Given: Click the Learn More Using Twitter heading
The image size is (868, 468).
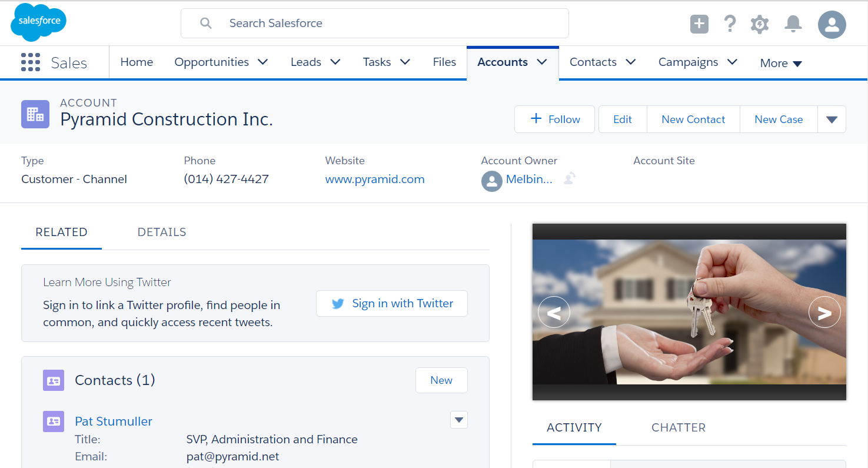Looking at the screenshot, I should point(107,283).
